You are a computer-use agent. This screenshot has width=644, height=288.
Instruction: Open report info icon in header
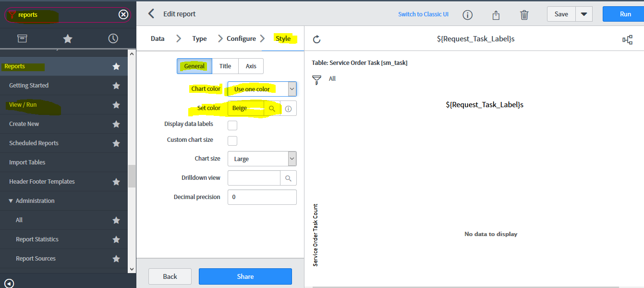[468, 15]
